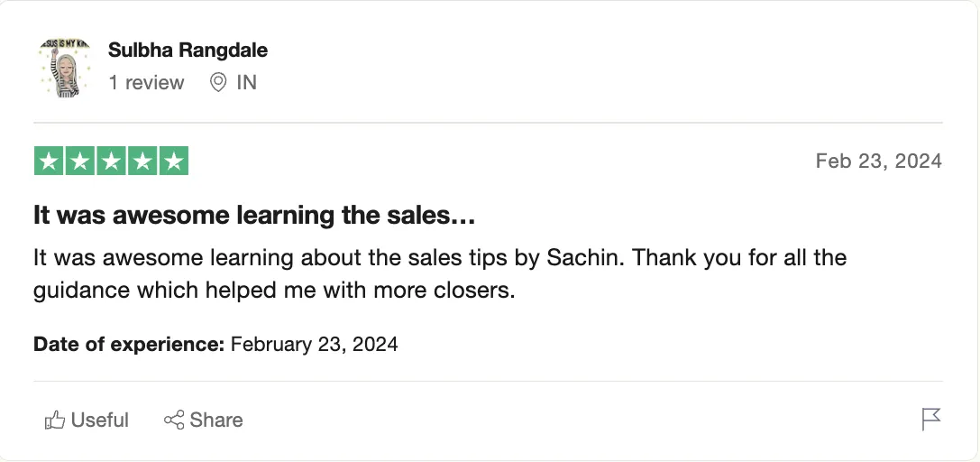980x462 pixels.
Task: Click the "Date of experience:" label
Action: [129, 344]
